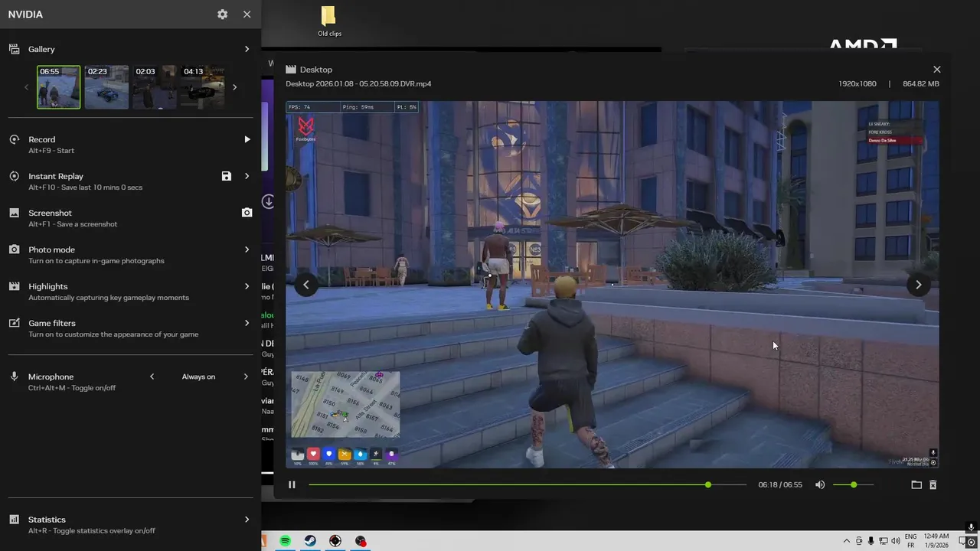Open the Photo mode entry

pyautogui.click(x=130, y=255)
